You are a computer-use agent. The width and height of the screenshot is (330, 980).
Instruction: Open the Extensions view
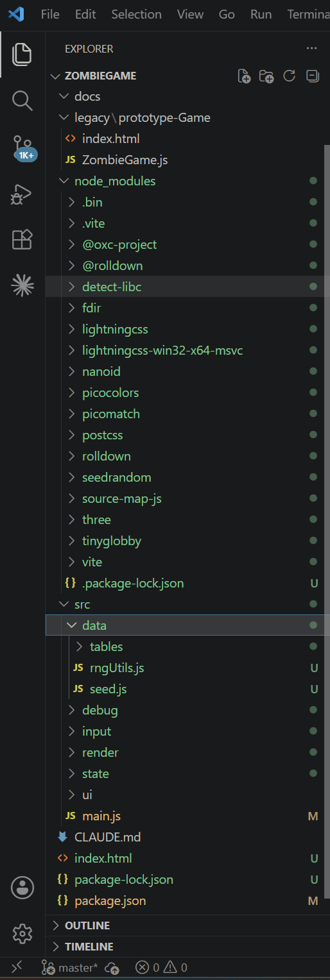pos(22,240)
